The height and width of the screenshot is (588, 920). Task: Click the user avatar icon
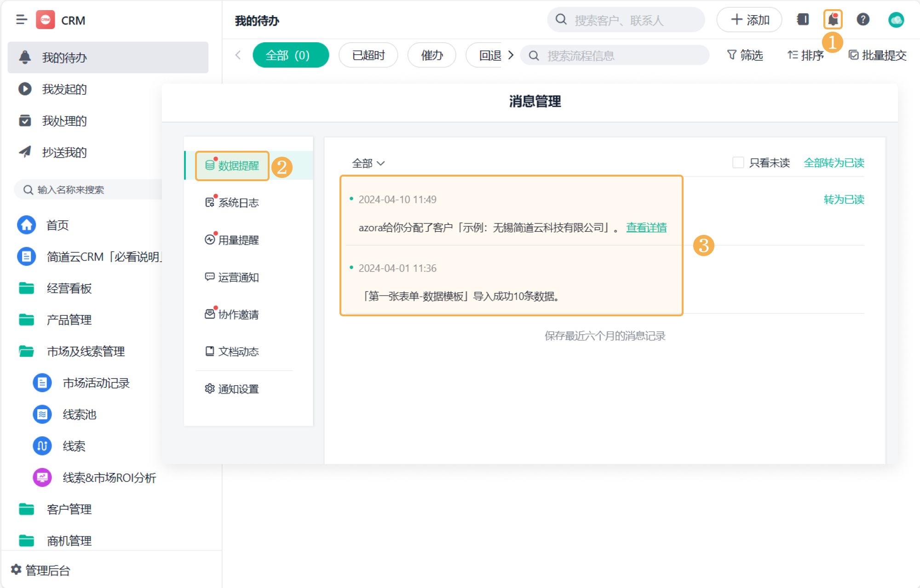[896, 20]
